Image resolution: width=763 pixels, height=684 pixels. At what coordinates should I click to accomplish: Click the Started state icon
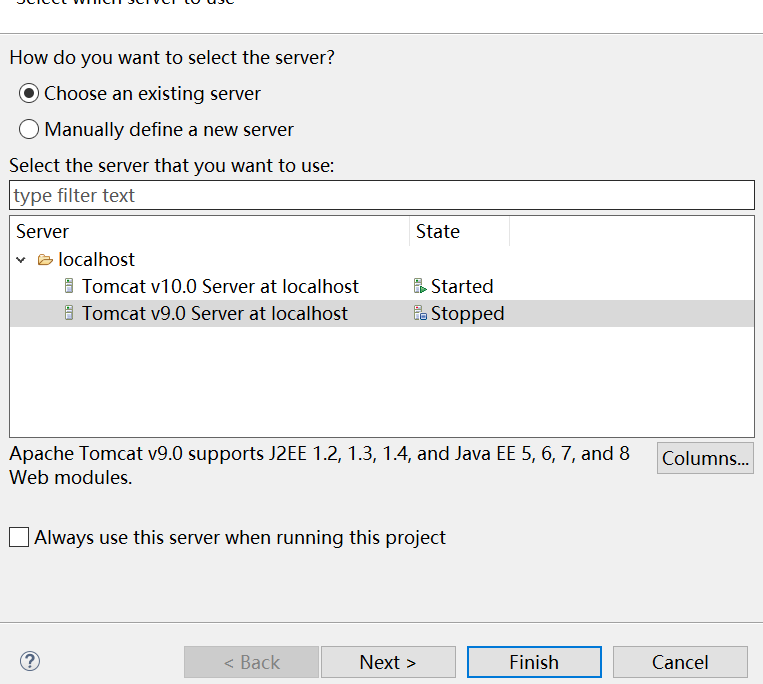point(420,286)
